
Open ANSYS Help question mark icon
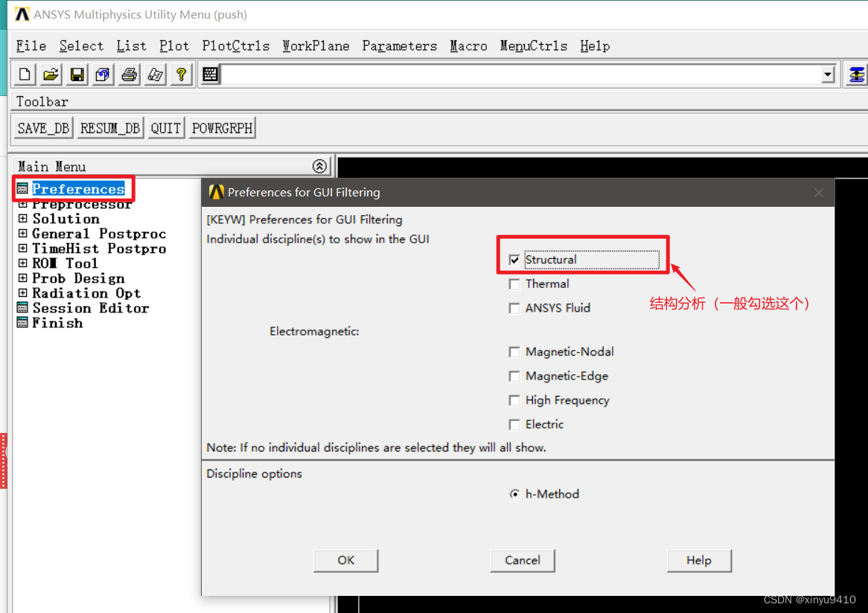pyautogui.click(x=181, y=74)
